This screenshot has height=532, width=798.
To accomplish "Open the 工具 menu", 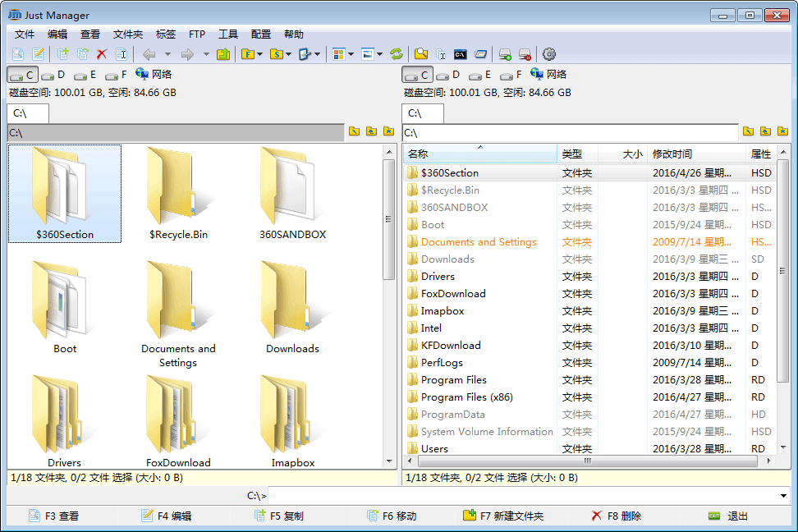I will point(227,34).
